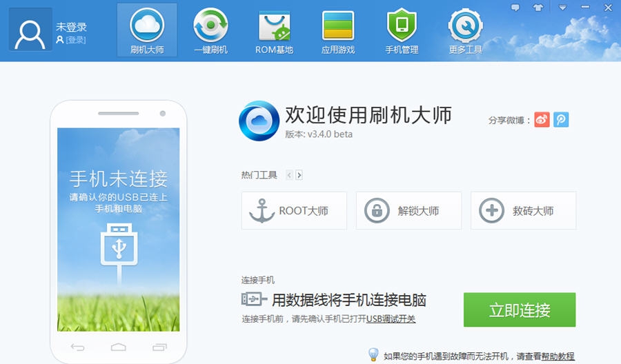The height and width of the screenshot is (364, 621).
Task: Open the ROOT大师 tool
Action: tap(294, 210)
